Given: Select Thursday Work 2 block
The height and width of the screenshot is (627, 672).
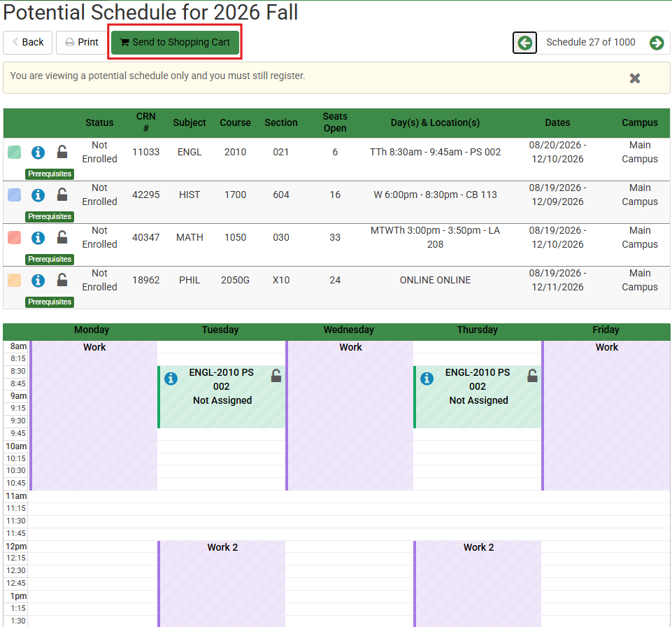Looking at the screenshot, I should 478,584.
